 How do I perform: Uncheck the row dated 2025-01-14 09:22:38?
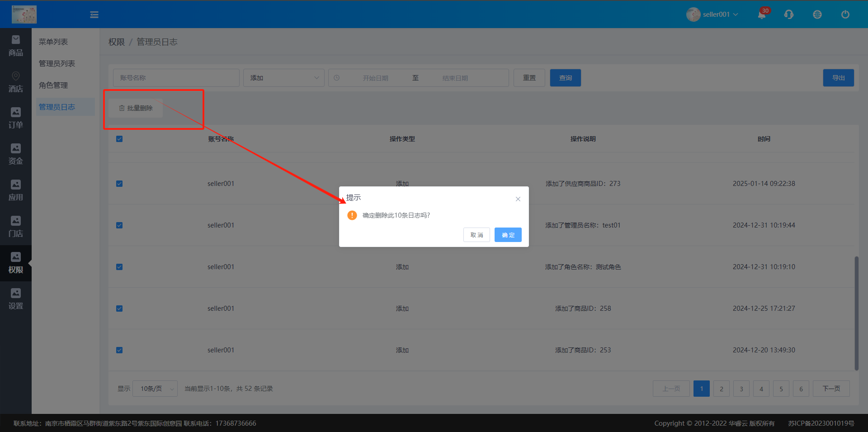pyautogui.click(x=119, y=184)
